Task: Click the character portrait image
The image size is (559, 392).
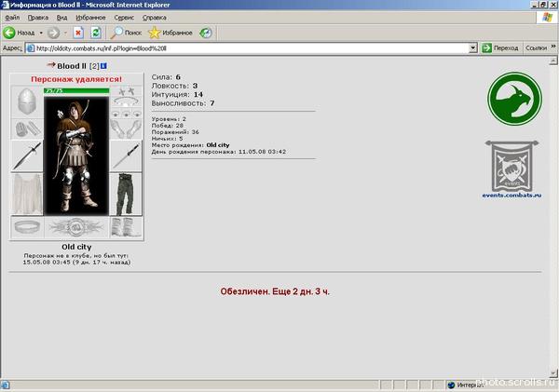Action: [x=76, y=155]
